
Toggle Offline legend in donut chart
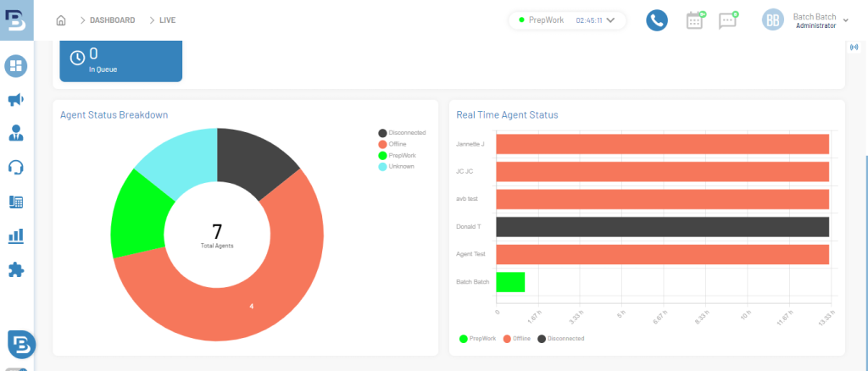click(x=392, y=144)
